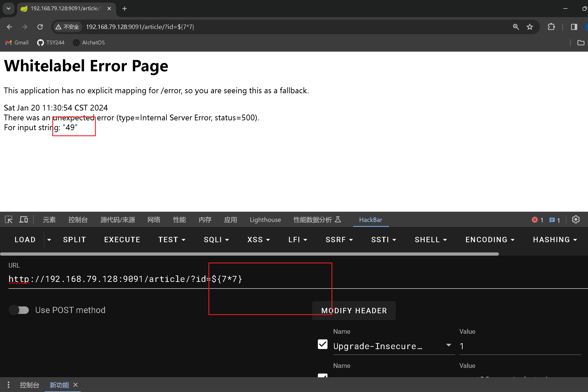Click the back navigation arrow

(10, 27)
